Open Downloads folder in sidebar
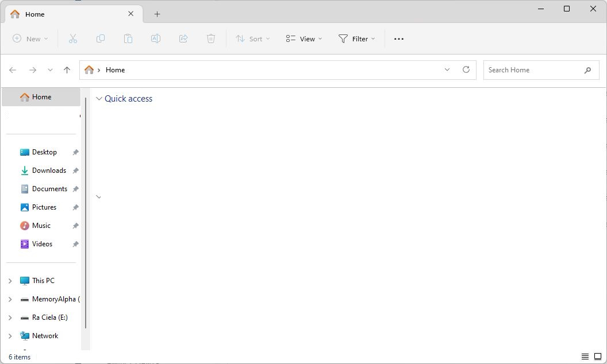Viewport: 607px width, 364px height. [49, 171]
